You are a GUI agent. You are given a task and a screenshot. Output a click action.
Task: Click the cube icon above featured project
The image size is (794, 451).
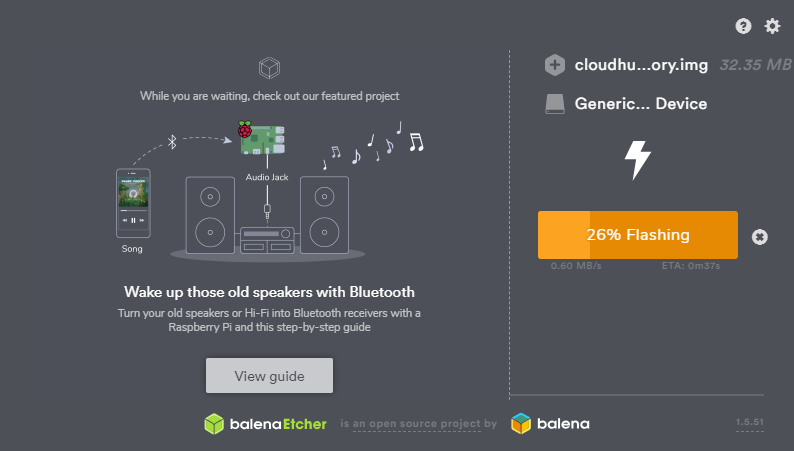pyautogui.click(x=269, y=68)
